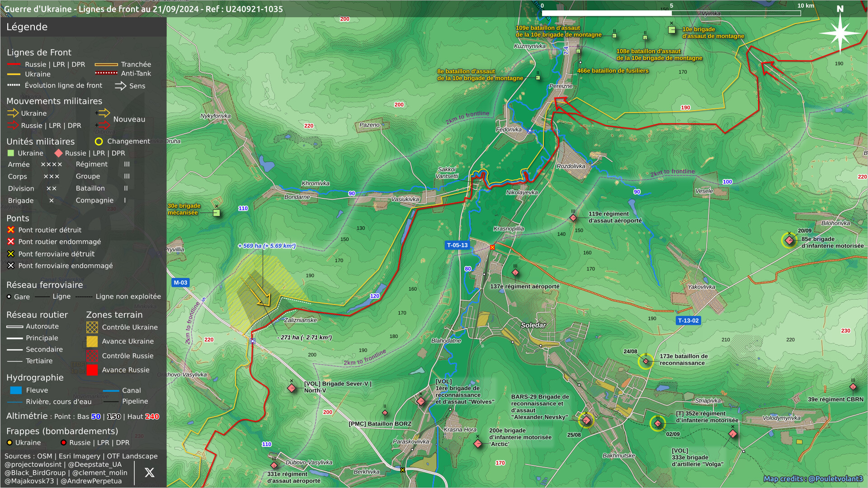
Task: Click the 85e brigade circled unit marker
Action: pyautogui.click(x=789, y=240)
